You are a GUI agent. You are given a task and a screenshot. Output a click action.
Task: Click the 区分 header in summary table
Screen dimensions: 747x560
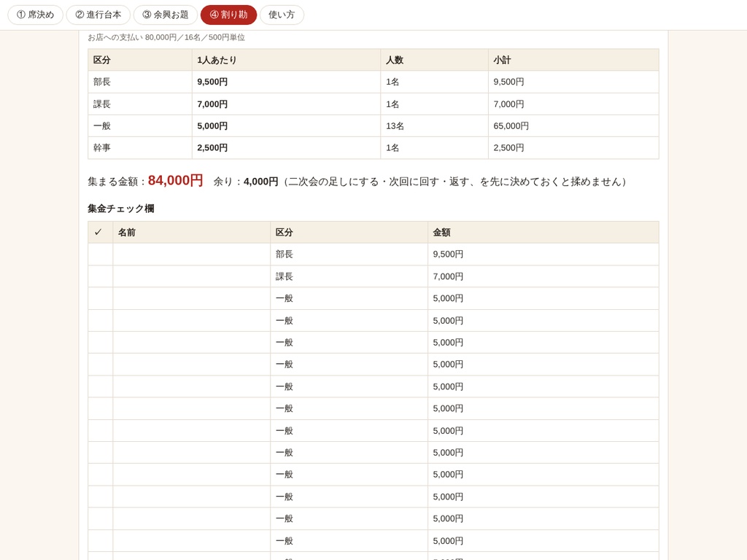point(140,60)
